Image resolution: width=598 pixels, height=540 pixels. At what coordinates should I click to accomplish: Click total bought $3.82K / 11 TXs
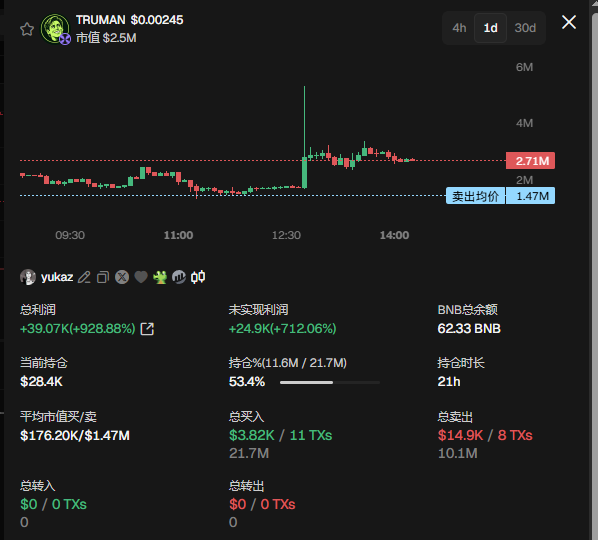280,436
